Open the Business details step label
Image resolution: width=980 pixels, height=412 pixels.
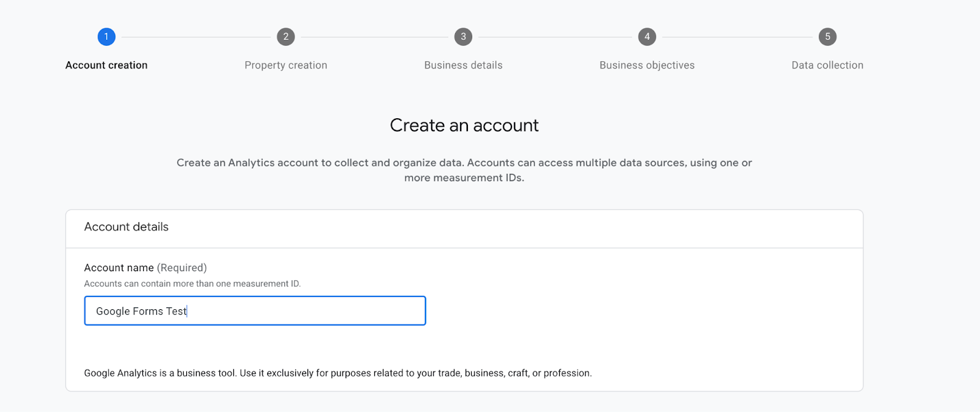pyautogui.click(x=463, y=65)
